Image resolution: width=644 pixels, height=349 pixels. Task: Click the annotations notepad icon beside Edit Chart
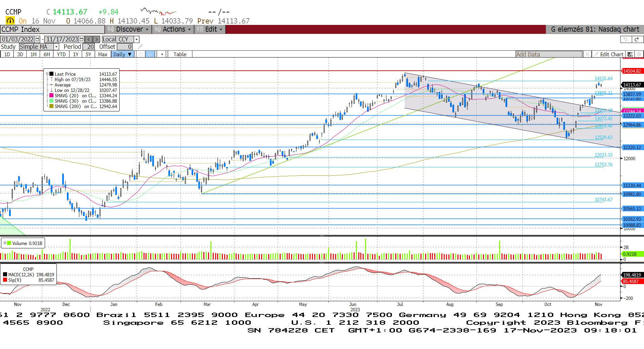pos(630,54)
